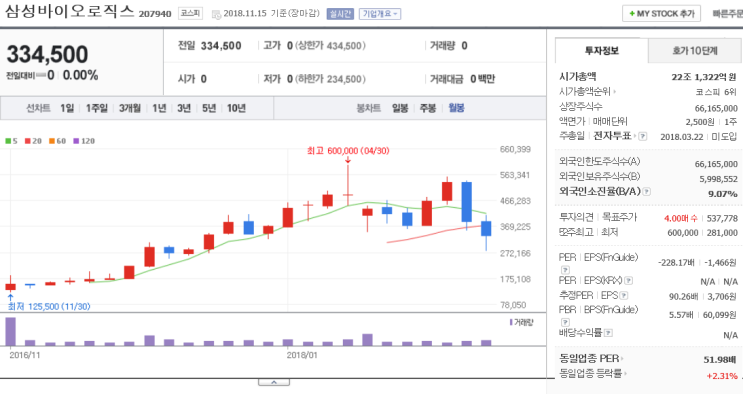
Task: Open the 전자투표 link
Action: coord(614,136)
